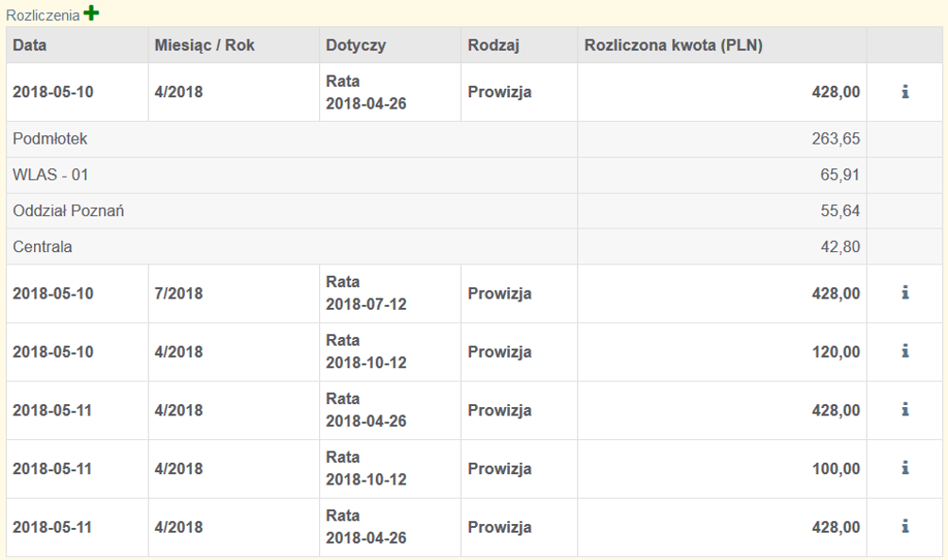Click the green plus icon beside Rozliczenia
The image size is (948, 560).
click(91, 13)
